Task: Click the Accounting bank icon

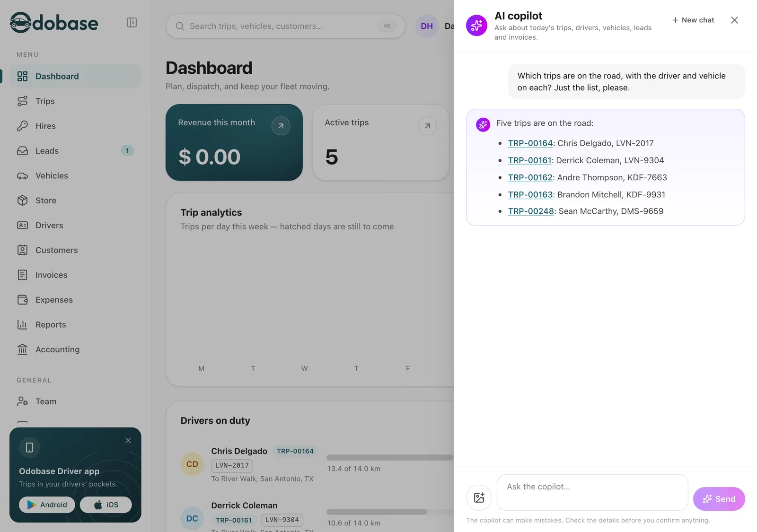Action: (x=22, y=349)
